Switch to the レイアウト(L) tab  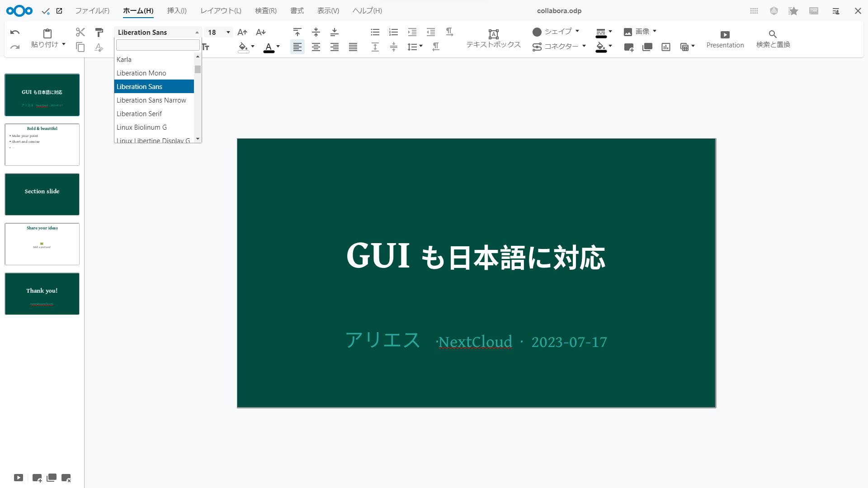coord(221,11)
